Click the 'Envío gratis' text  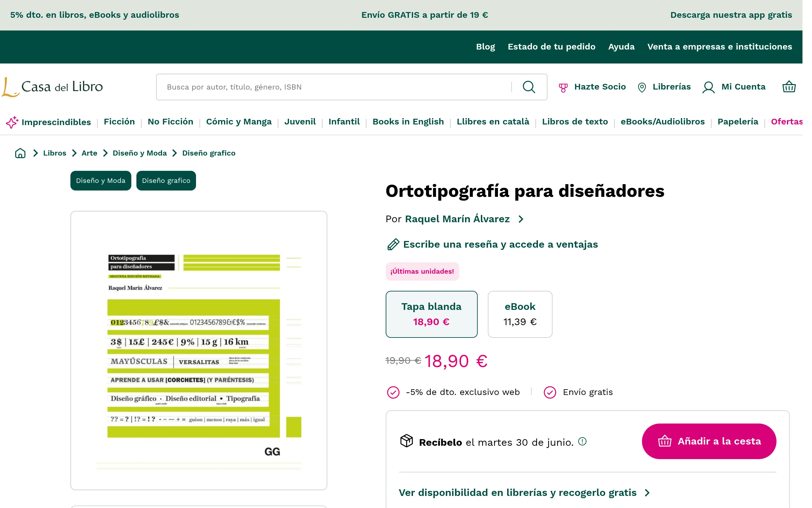pyautogui.click(x=587, y=392)
